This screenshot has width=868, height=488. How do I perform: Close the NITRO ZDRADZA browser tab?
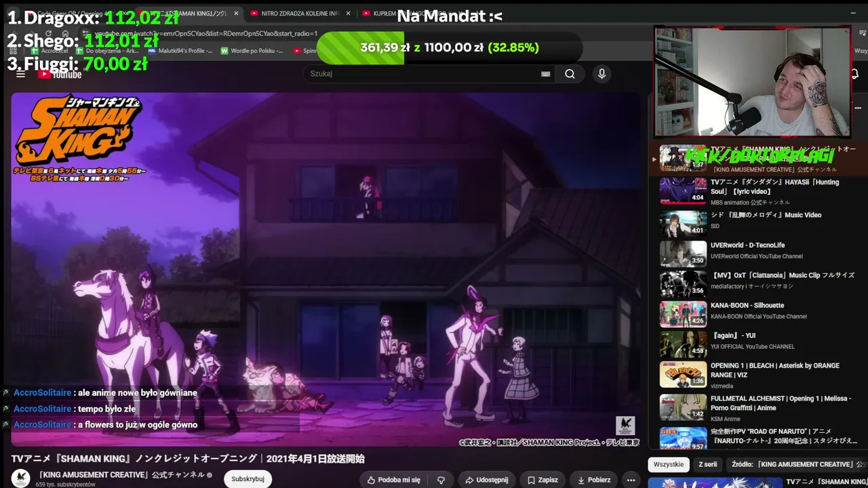(349, 13)
